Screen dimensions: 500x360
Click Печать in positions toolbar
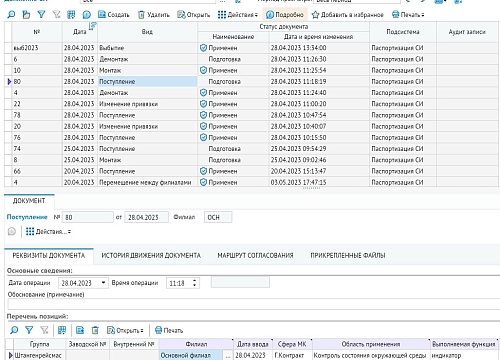(x=169, y=330)
